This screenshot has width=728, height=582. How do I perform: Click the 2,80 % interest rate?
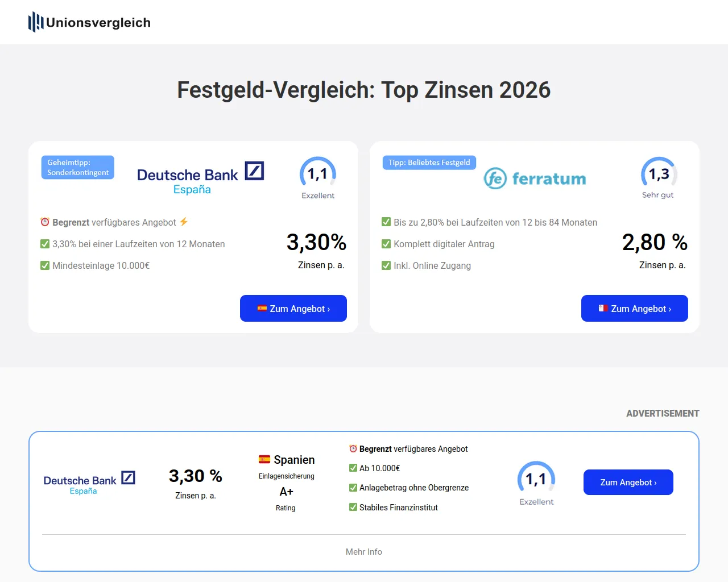point(655,242)
